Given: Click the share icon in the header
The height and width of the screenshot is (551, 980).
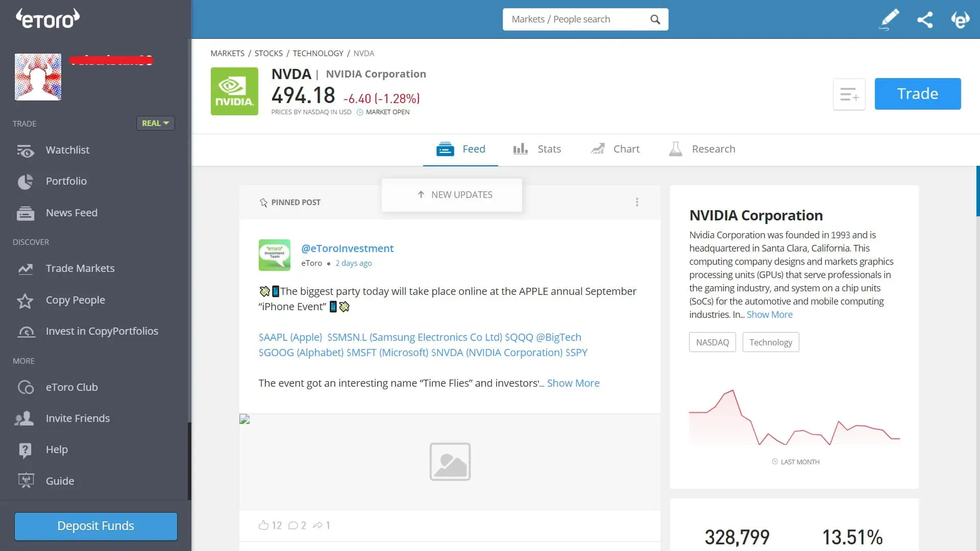Looking at the screenshot, I should point(925,19).
